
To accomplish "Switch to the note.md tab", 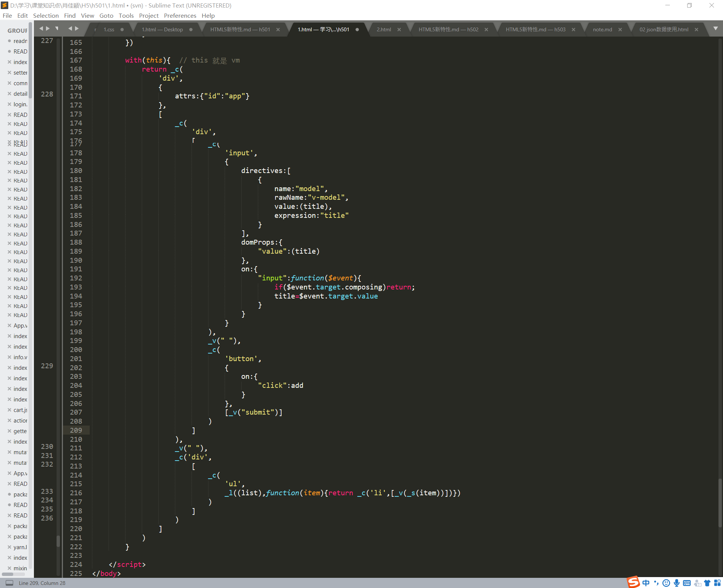I will tap(602, 29).
